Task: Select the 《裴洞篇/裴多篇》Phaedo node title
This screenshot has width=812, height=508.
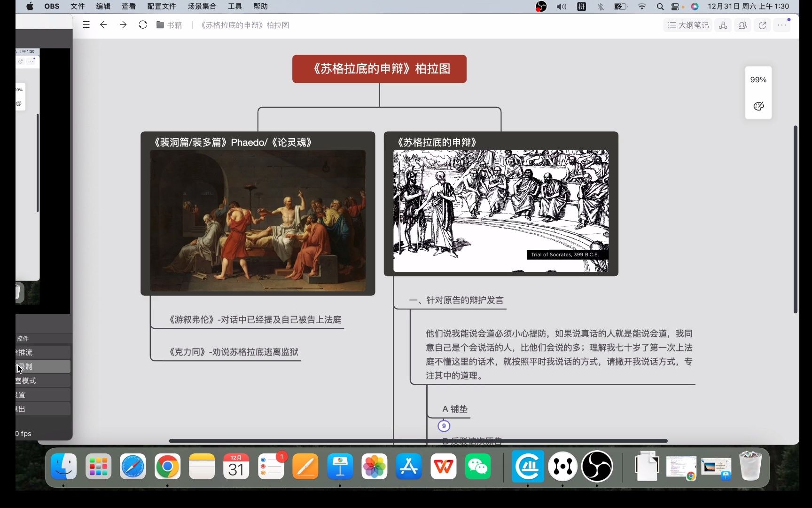Action: click(233, 142)
